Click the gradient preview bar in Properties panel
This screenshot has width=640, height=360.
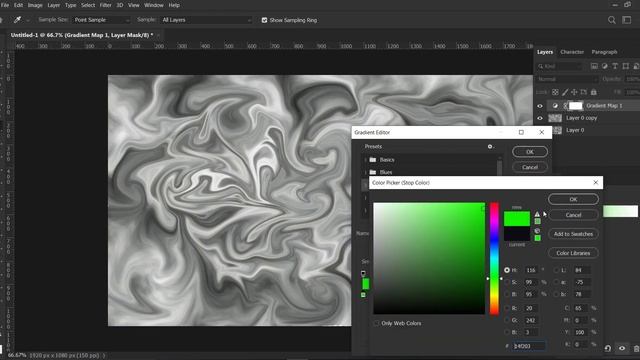point(620,211)
